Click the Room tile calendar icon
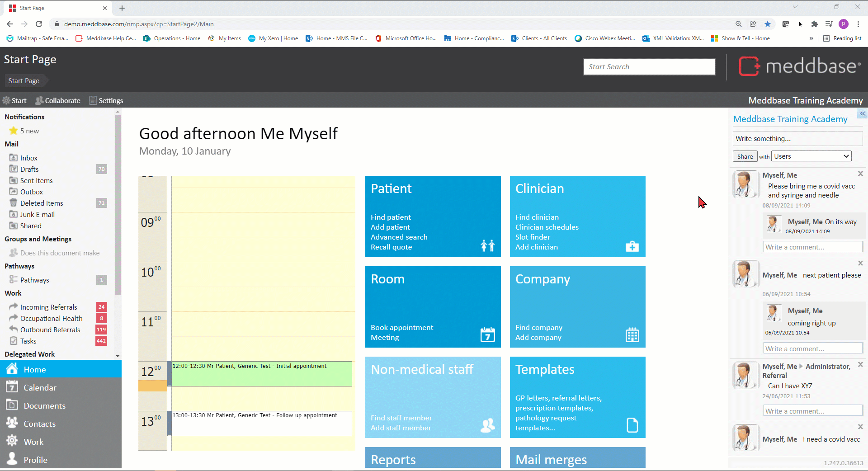Screen dimensions: 868x471 tap(487, 335)
